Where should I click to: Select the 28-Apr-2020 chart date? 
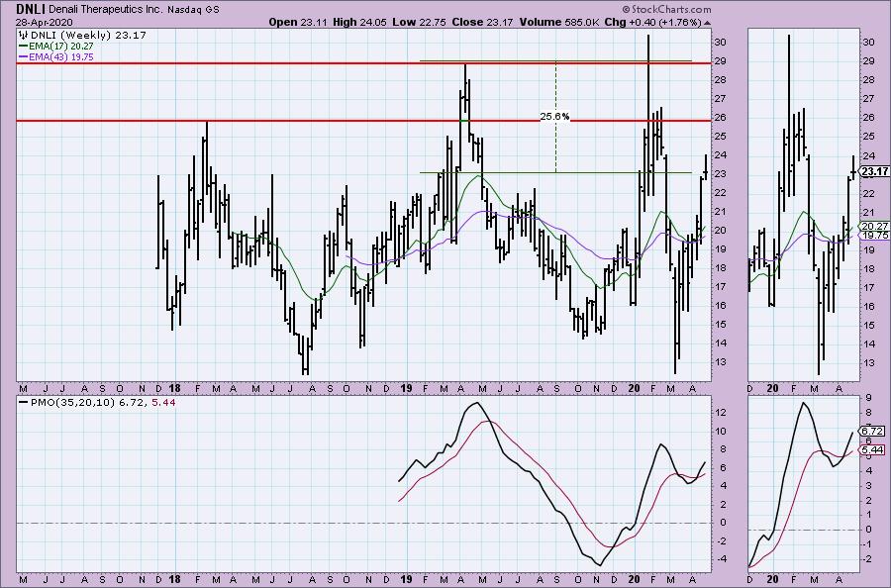point(44,22)
